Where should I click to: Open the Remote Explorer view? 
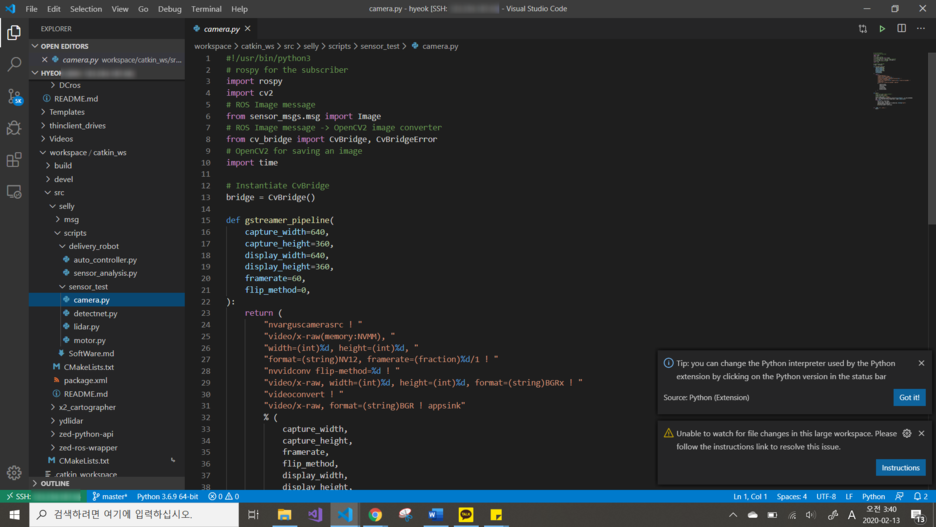coord(14,192)
